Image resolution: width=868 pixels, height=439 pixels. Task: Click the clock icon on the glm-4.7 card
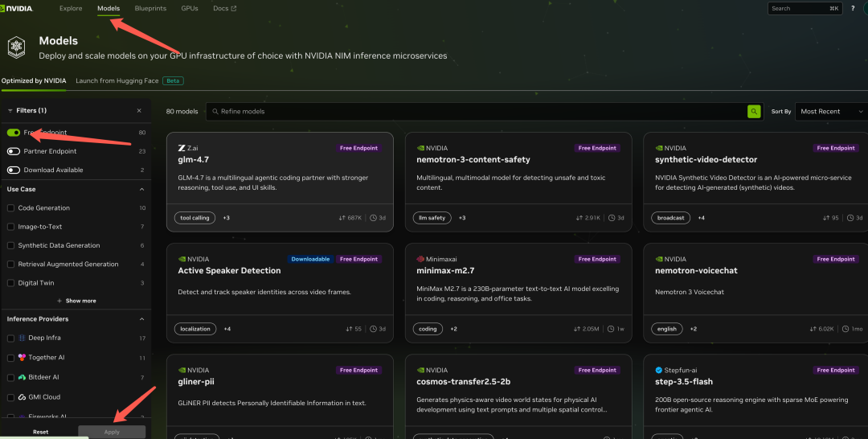tap(373, 218)
